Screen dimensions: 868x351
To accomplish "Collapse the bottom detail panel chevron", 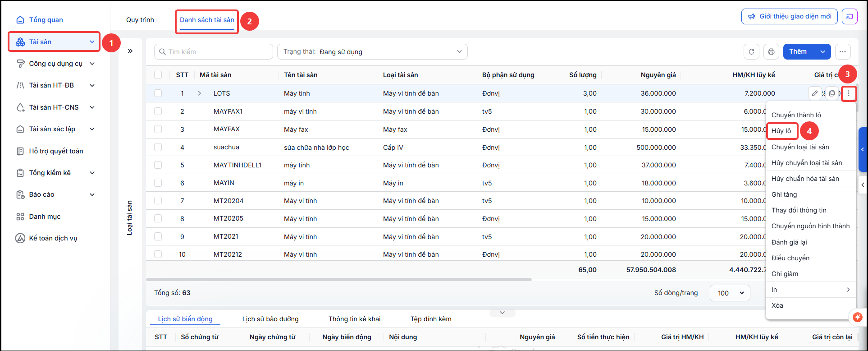I will [502, 313].
